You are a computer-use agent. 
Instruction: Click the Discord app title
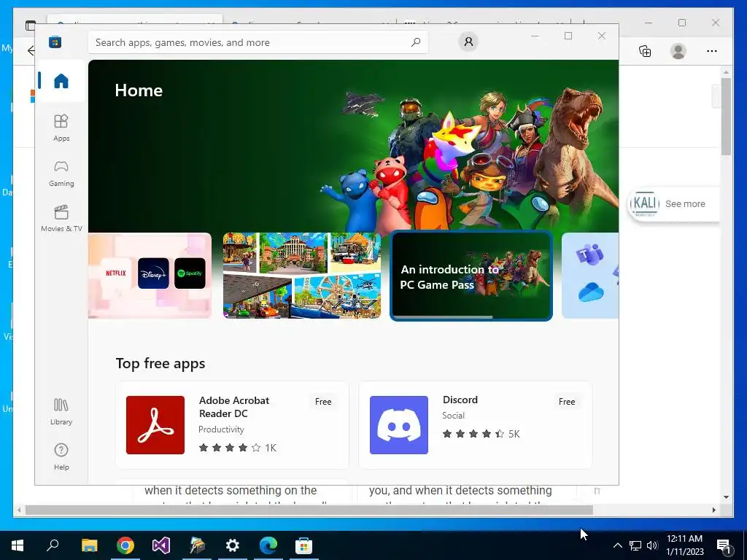point(460,400)
